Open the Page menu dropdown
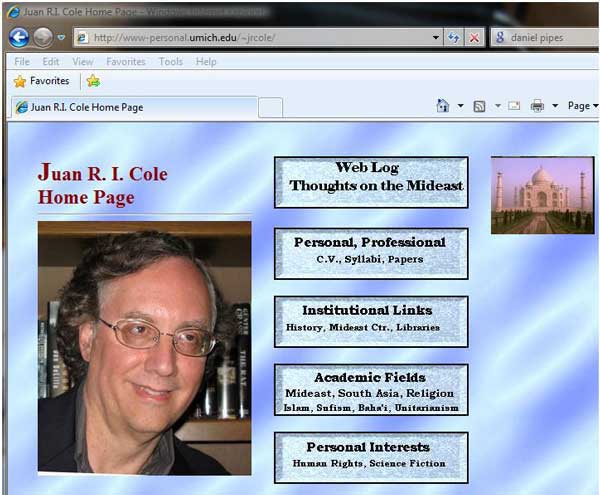Image resolution: width=600 pixels, height=495 pixels. 581,106
